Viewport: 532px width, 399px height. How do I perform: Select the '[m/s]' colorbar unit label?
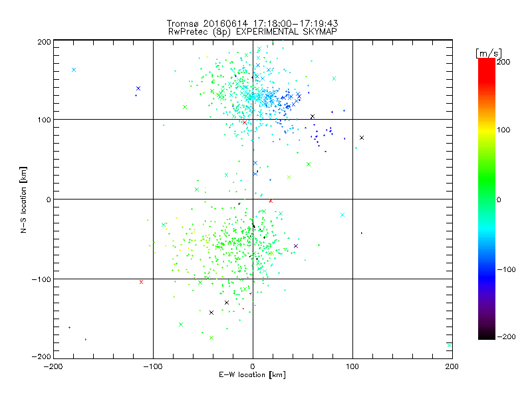point(489,53)
